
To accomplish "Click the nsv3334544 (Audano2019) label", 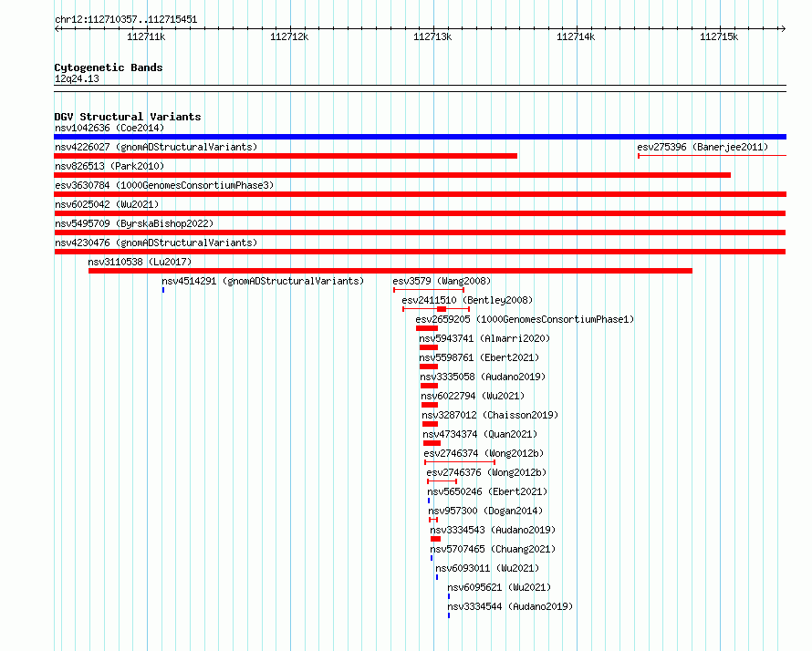I will pos(510,606).
